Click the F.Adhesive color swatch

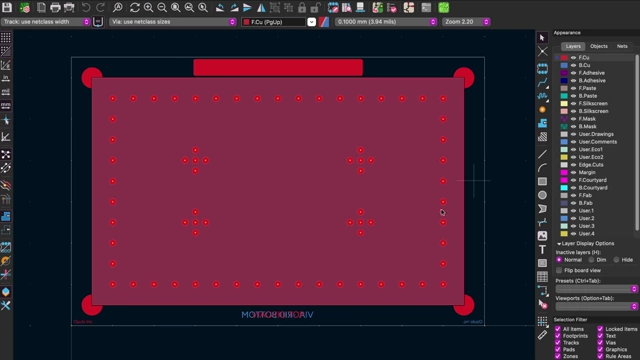564,73
